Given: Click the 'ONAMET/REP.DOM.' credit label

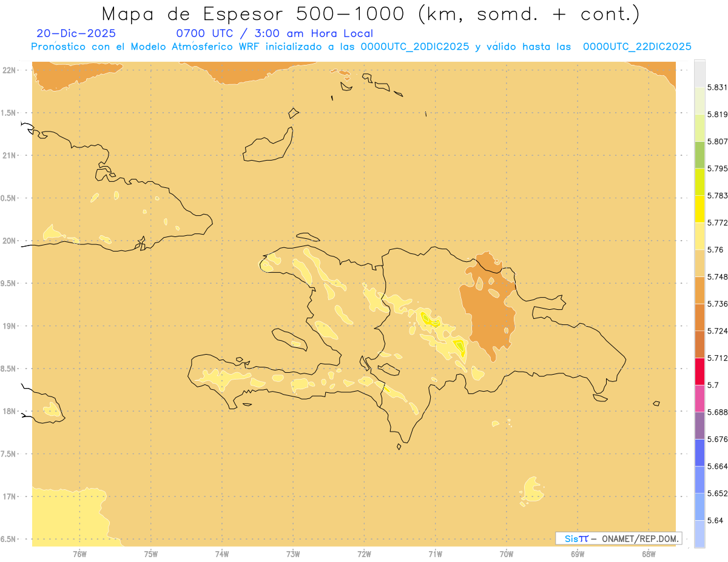Looking at the screenshot, I should pyautogui.click(x=640, y=538).
